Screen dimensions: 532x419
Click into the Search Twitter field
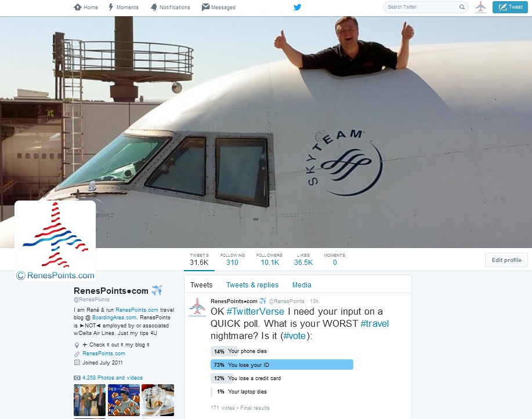pyautogui.click(x=422, y=7)
